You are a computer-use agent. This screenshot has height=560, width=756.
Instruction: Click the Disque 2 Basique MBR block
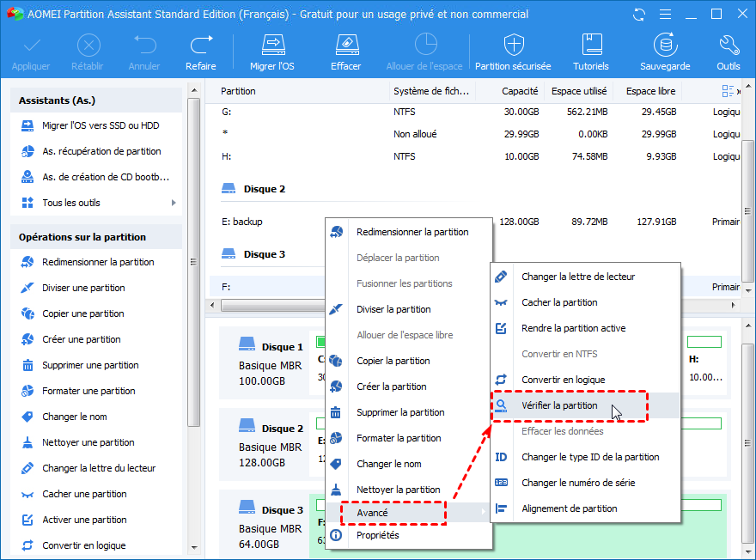[x=271, y=445]
